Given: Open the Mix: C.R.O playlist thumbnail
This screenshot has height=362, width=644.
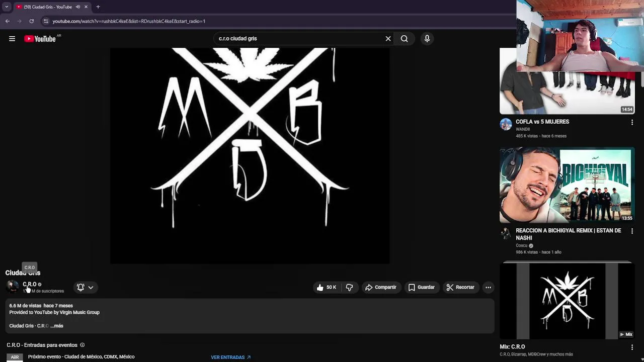Looking at the screenshot, I should point(567,300).
